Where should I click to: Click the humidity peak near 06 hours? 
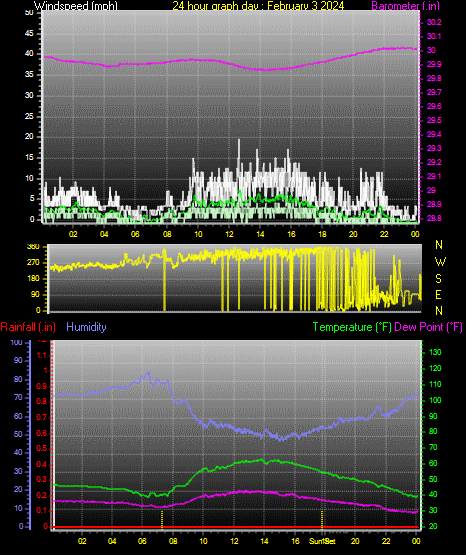tap(148, 373)
